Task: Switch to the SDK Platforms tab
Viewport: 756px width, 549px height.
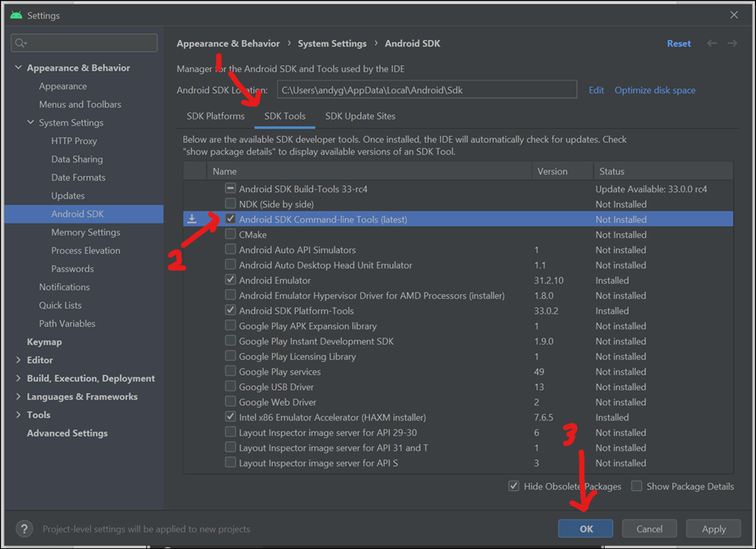Action: pyautogui.click(x=216, y=116)
